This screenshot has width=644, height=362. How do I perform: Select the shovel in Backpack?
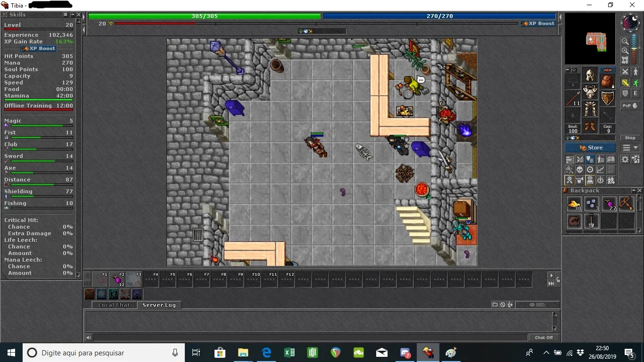pyautogui.click(x=592, y=221)
